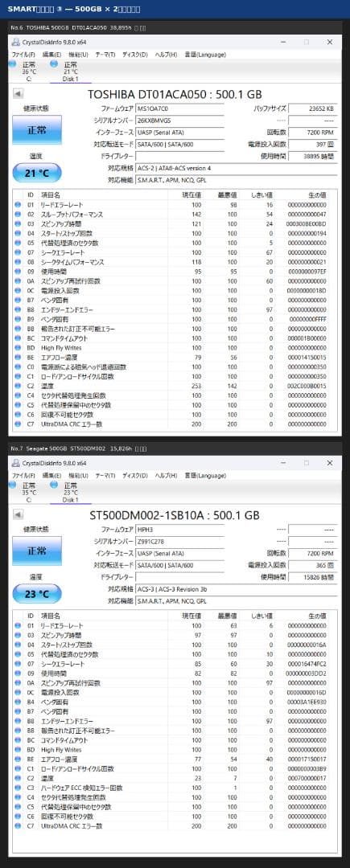Viewport: 350px width, 868px height.
Task: Click status orb for 0C 電源投入回数 in TOSHIBA list
Action: [x=18, y=291]
